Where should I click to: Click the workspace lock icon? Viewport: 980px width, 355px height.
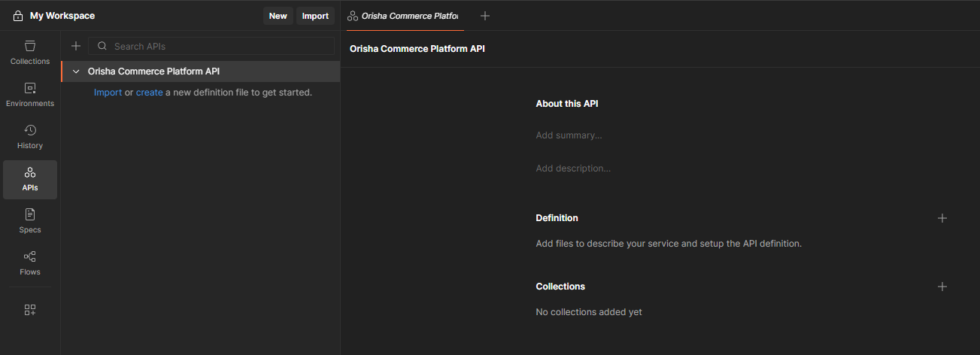18,16
